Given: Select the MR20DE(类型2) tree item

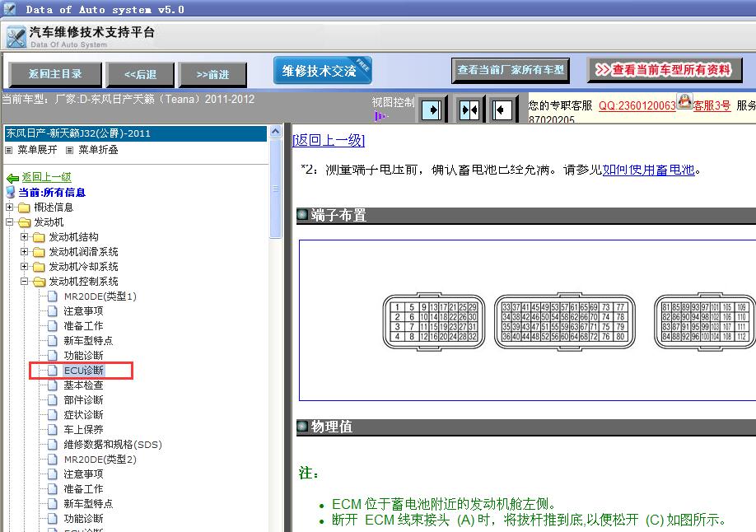Looking at the screenshot, I should [x=100, y=460].
